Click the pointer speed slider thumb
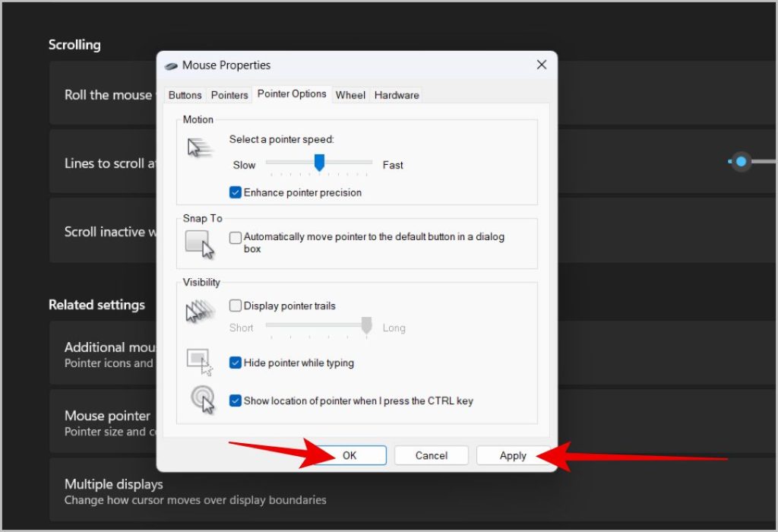 320,163
